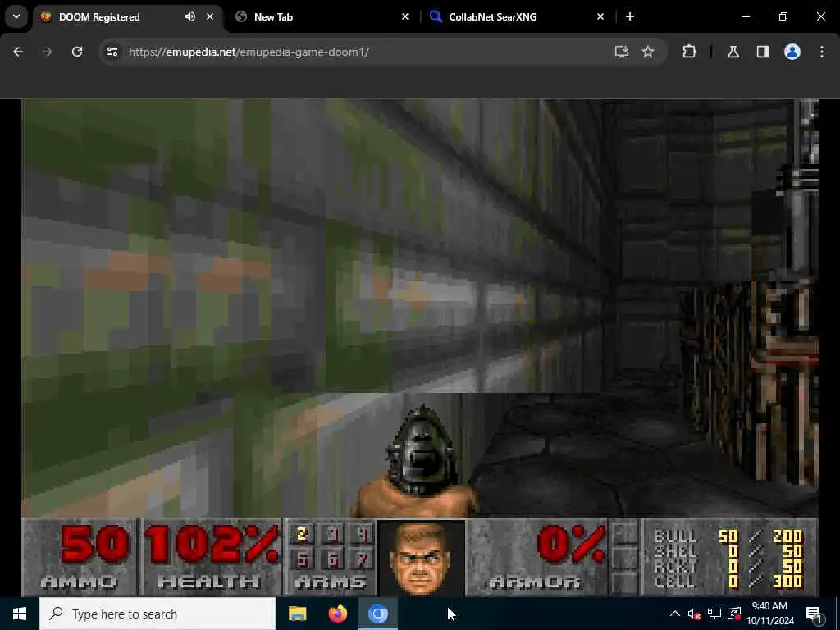Install the page as an app
Image resolution: width=840 pixels, height=630 pixels.
point(622,52)
